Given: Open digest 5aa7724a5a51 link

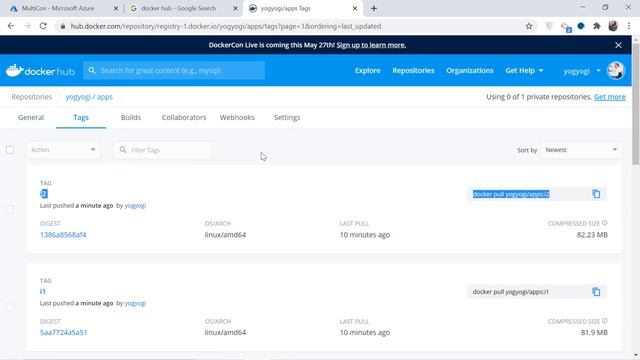Looking at the screenshot, I should click(x=63, y=333).
